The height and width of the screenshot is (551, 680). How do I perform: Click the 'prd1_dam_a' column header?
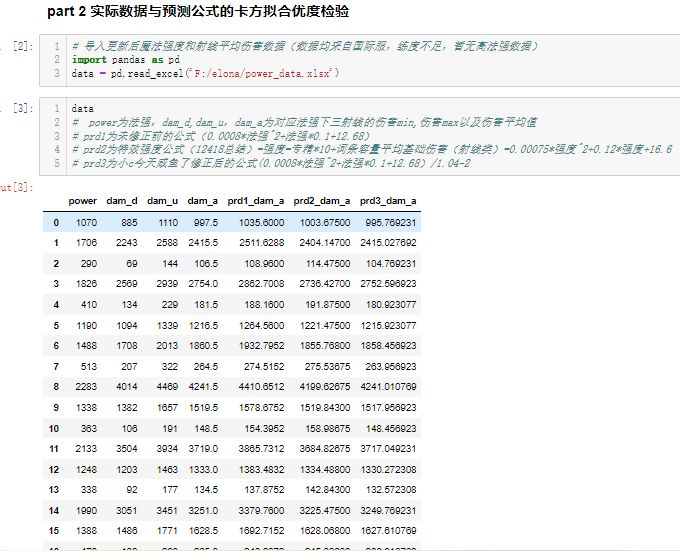pyautogui.click(x=255, y=201)
